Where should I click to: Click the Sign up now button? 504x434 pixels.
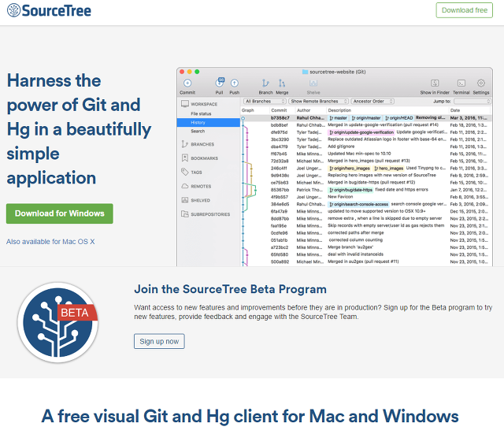click(x=159, y=341)
